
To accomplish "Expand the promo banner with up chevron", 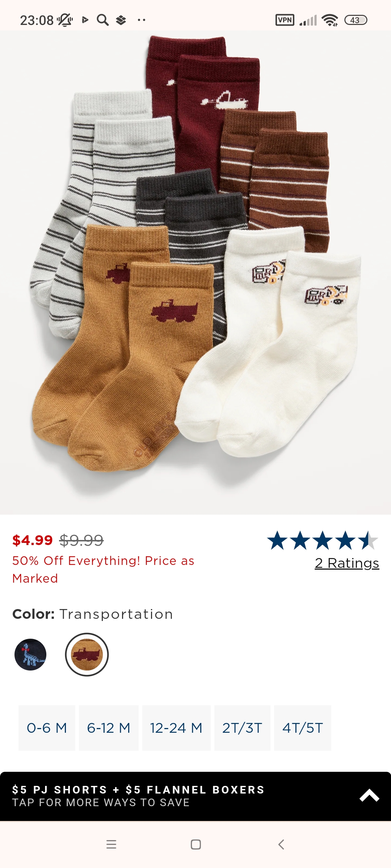I will pyautogui.click(x=369, y=795).
